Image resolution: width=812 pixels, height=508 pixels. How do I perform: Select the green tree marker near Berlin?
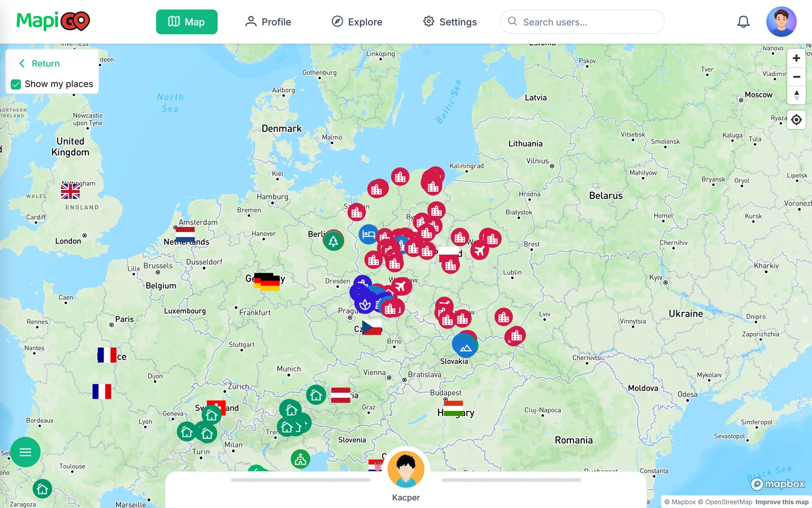coord(333,240)
